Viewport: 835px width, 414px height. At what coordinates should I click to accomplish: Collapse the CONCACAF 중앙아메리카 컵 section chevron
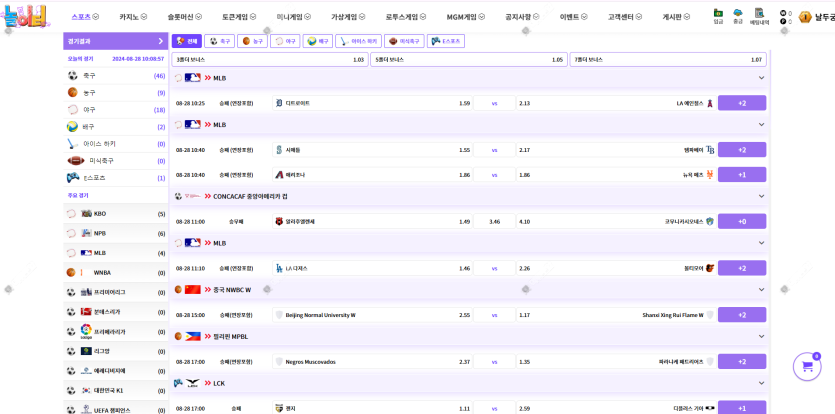click(x=761, y=196)
